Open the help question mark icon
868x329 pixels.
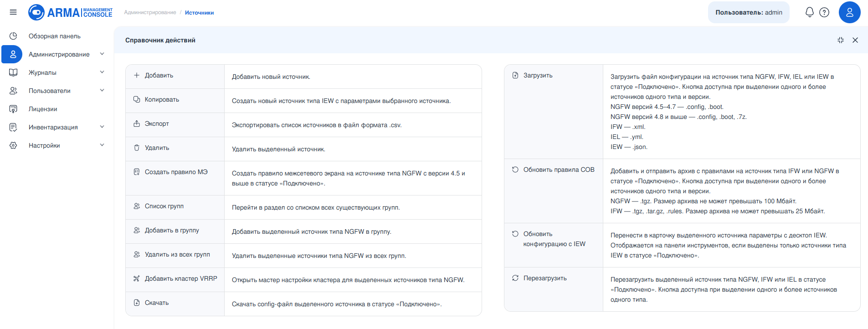824,12
